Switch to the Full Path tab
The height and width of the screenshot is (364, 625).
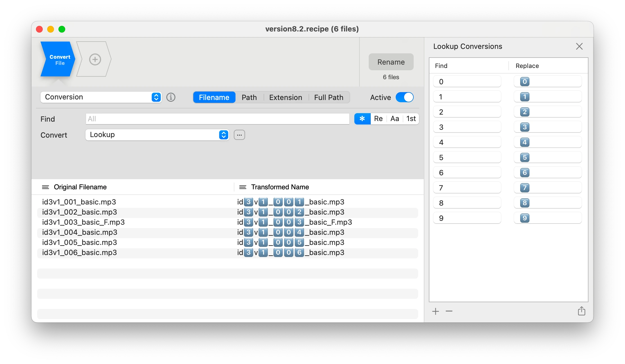pos(329,97)
